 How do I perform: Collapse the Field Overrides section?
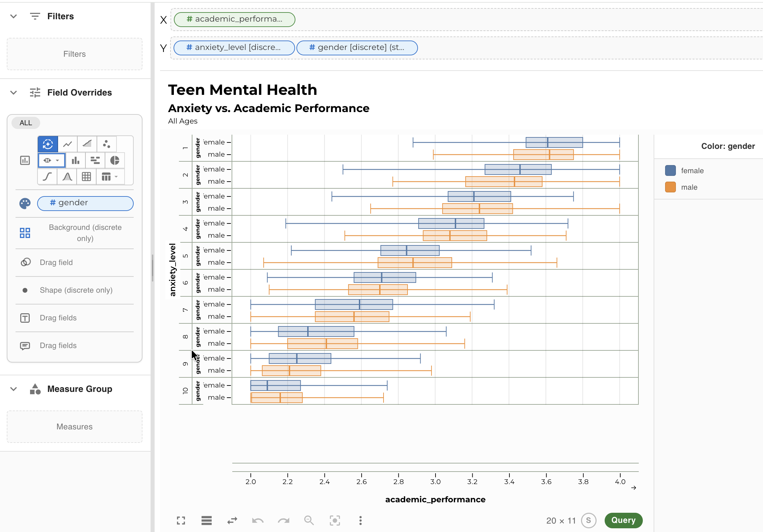14,92
